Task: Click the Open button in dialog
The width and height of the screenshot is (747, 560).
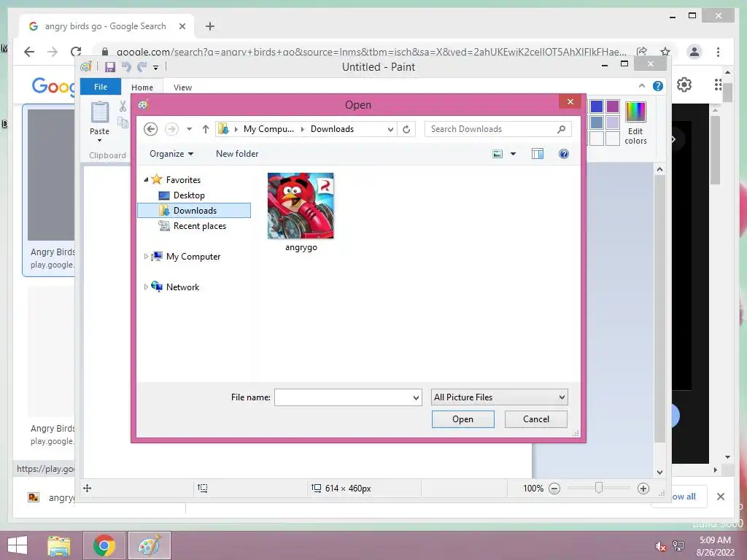Action: pyautogui.click(x=462, y=419)
